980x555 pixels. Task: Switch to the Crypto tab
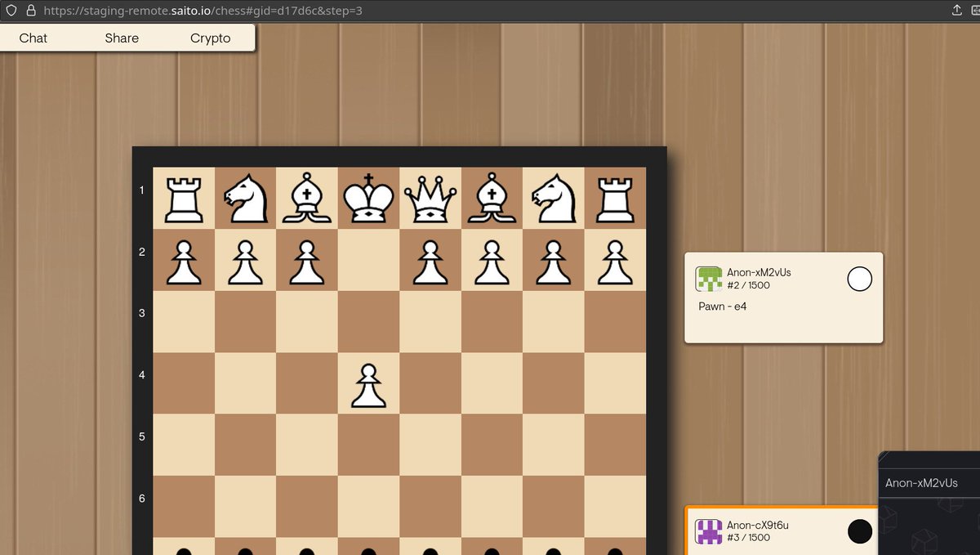(210, 38)
